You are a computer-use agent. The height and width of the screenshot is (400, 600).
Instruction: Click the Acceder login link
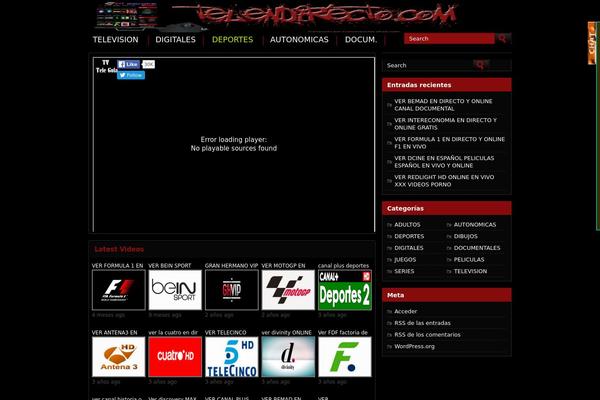406,312
